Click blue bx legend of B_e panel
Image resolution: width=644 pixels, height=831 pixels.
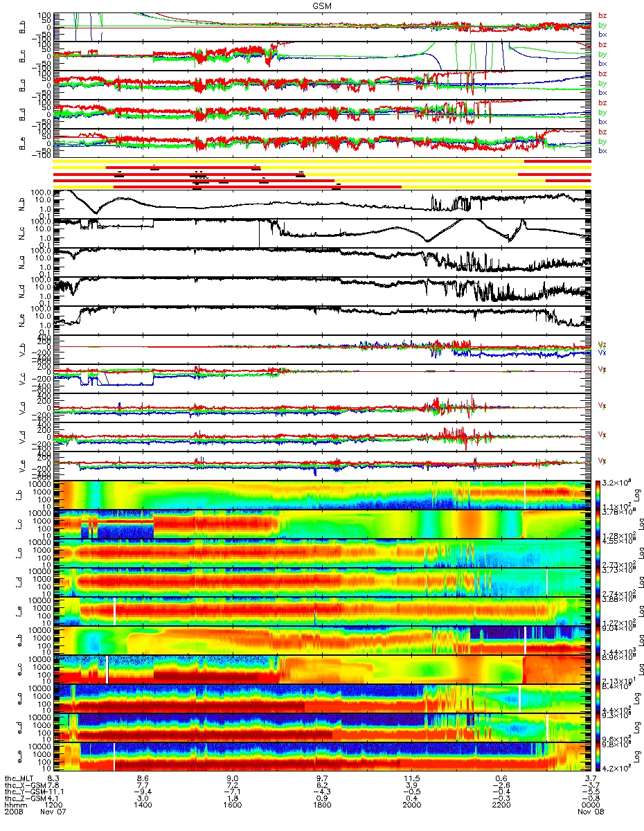(x=602, y=150)
